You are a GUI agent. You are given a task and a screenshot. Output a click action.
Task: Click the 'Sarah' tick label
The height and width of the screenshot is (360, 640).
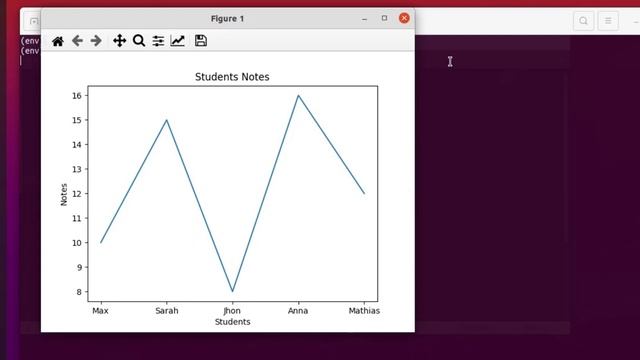167,311
